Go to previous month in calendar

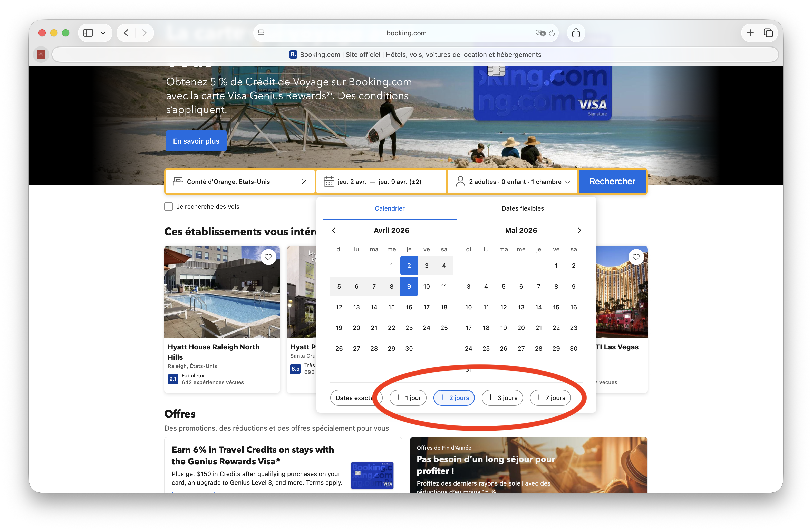pos(334,230)
